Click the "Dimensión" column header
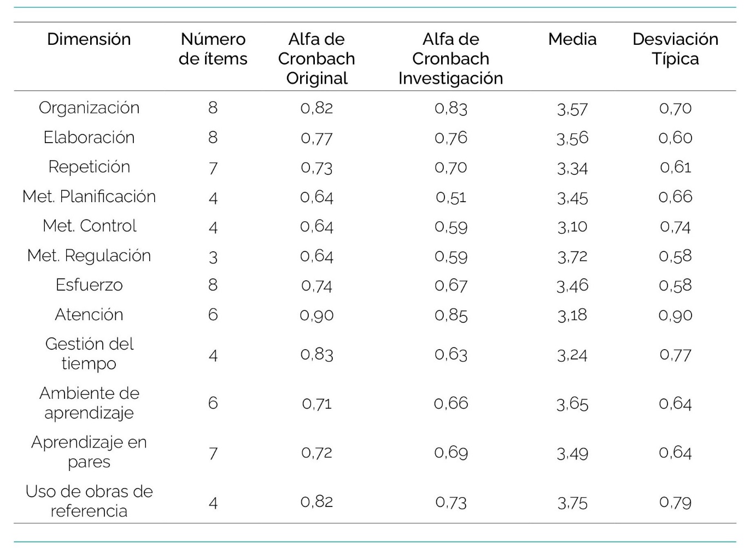The height and width of the screenshot is (548, 756). coord(89,39)
